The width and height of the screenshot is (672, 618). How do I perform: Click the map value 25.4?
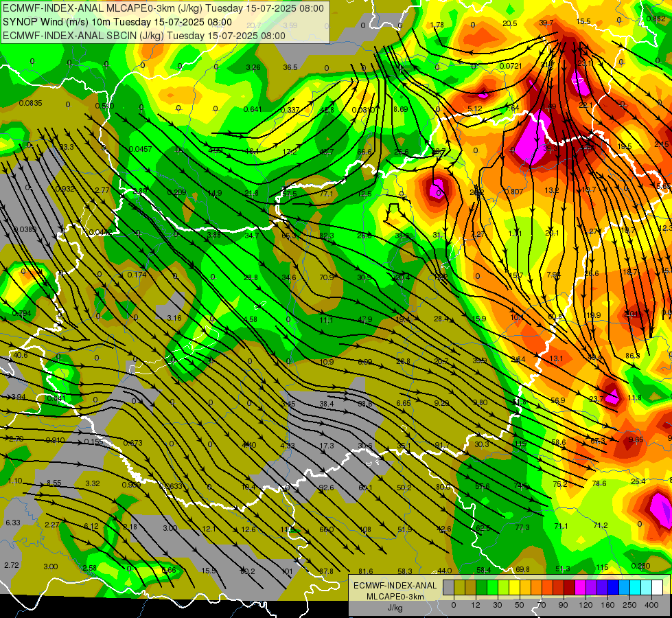click(x=638, y=481)
